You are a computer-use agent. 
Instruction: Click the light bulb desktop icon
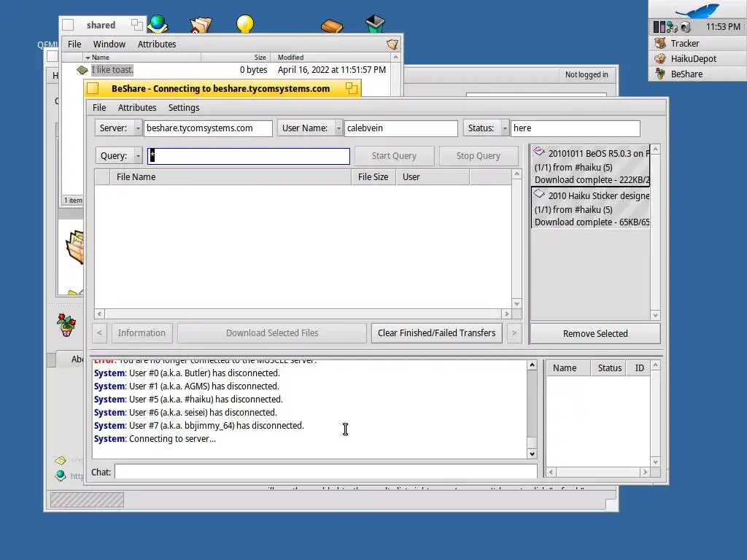click(245, 24)
